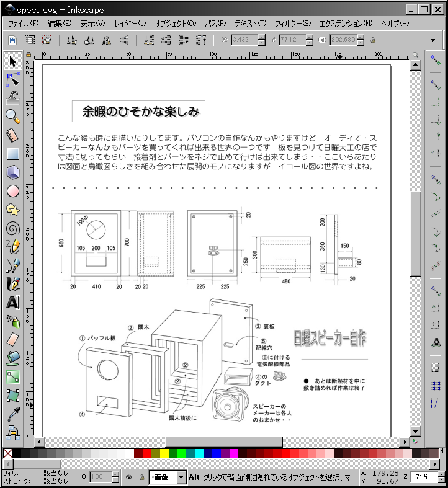
Task: Flip selection horizontally
Action: pos(107,40)
